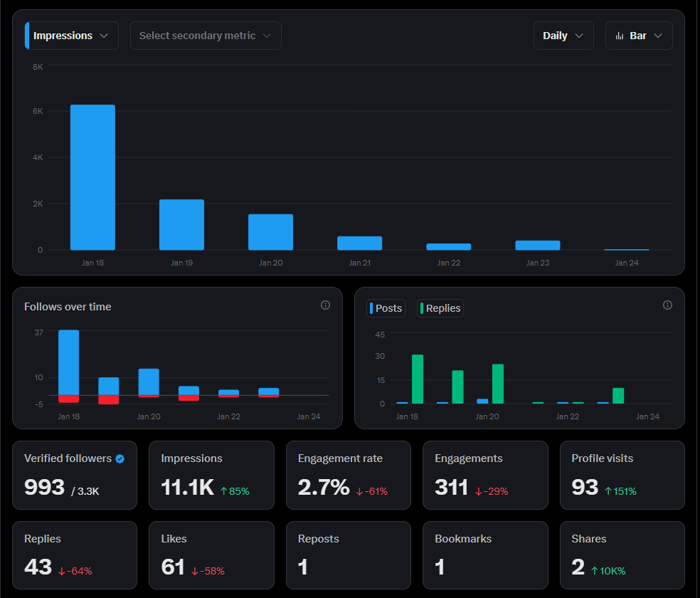Click the Jan 24 label on impressions chart
Viewport: 700px width, 598px height.
click(x=626, y=263)
